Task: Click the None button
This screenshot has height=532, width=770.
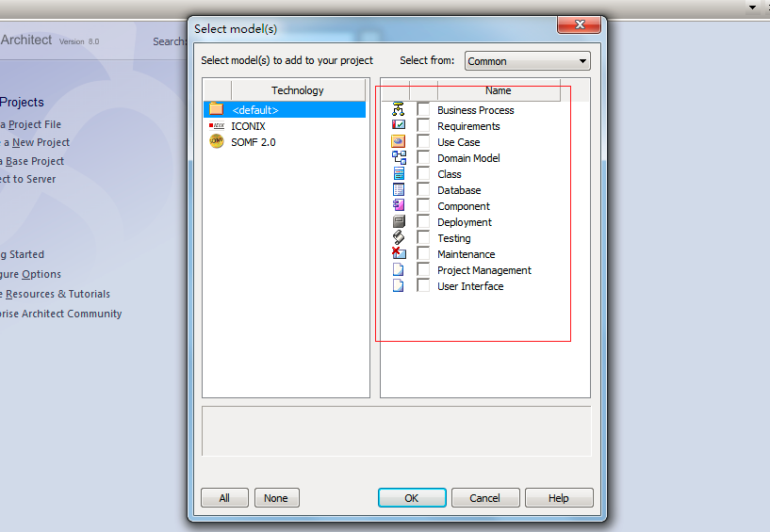Action: click(x=276, y=498)
